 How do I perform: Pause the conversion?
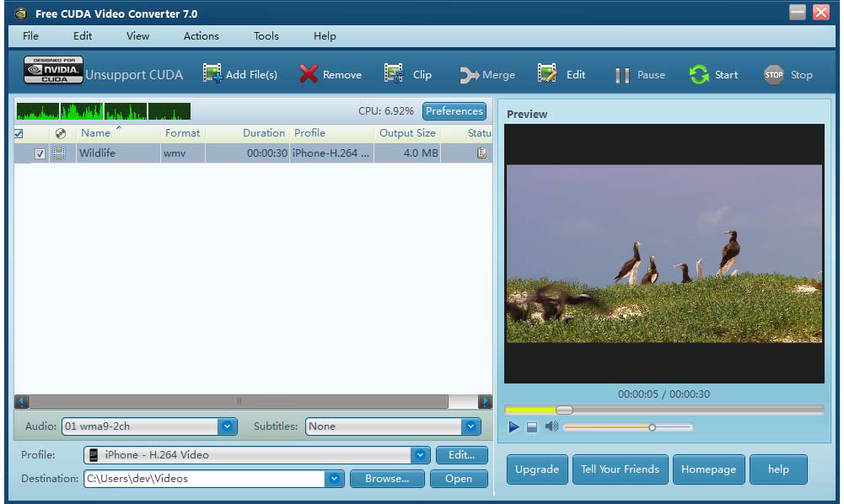pyautogui.click(x=640, y=75)
